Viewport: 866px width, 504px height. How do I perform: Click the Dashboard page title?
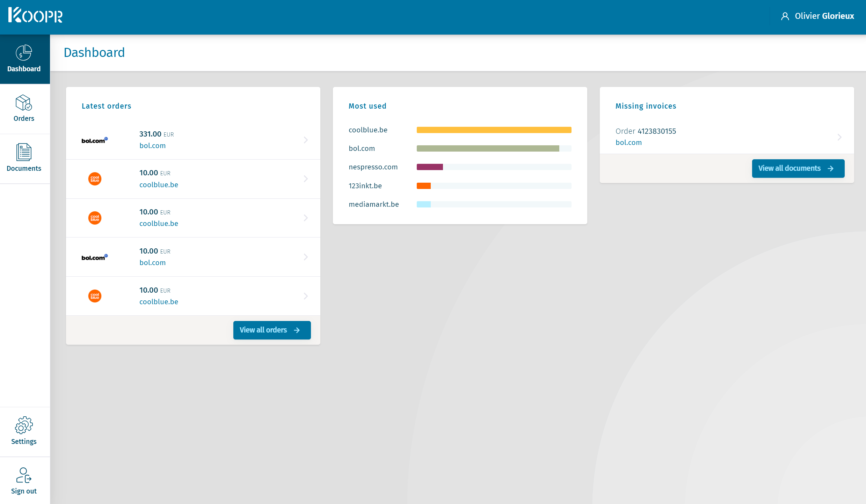(94, 52)
